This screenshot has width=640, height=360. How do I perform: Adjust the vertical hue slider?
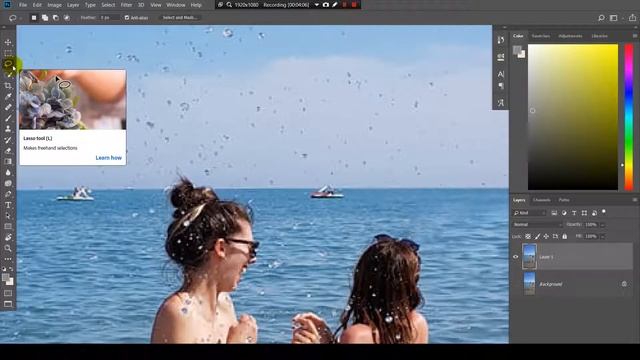[x=629, y=117]
